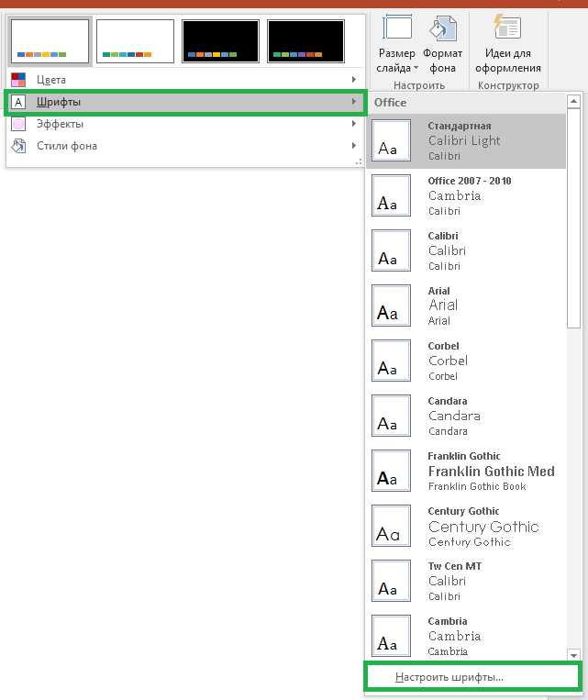Open the Эффекты menu item
This screenshot has width=588, height=700.
[x=185, y=124]
